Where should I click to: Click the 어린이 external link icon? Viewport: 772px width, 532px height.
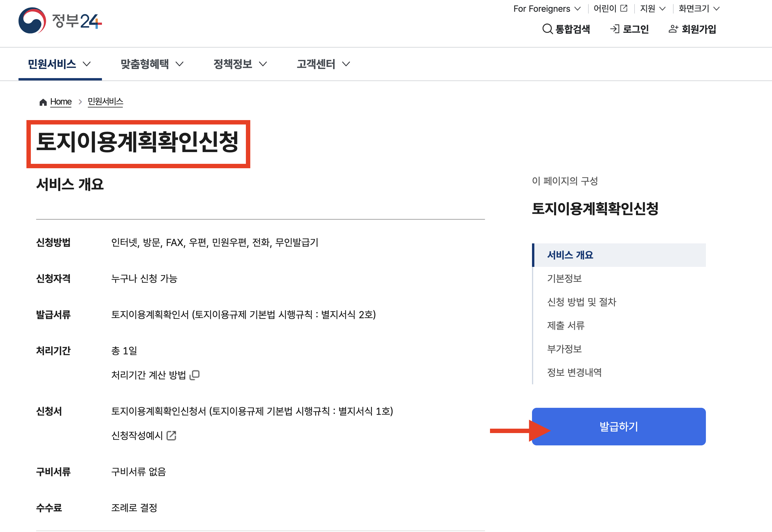point(624,8)
